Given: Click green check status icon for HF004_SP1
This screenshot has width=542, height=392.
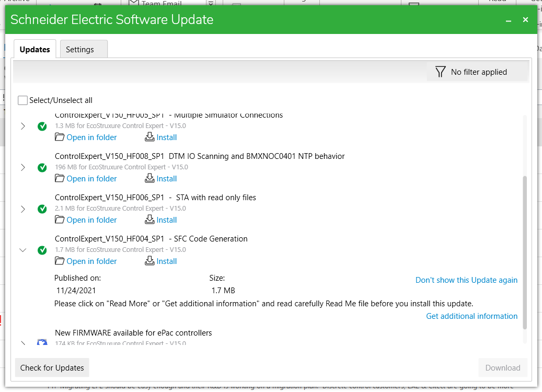Looking at the screenshot, I should [x=42, y=250].
